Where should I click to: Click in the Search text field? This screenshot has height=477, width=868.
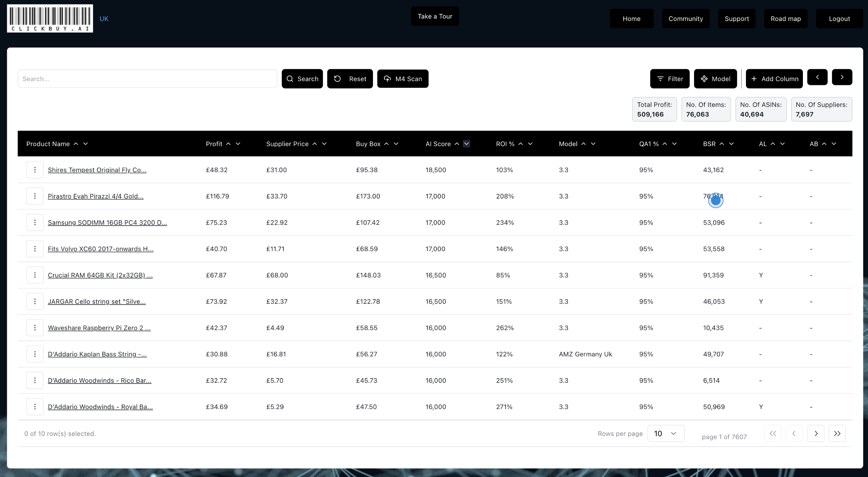[x=147, y=79]
